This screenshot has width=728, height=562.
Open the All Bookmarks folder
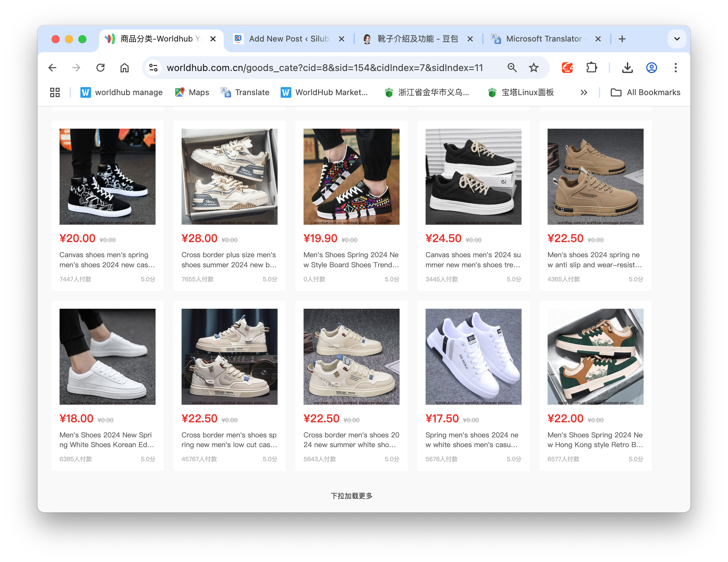coord(645,92)
